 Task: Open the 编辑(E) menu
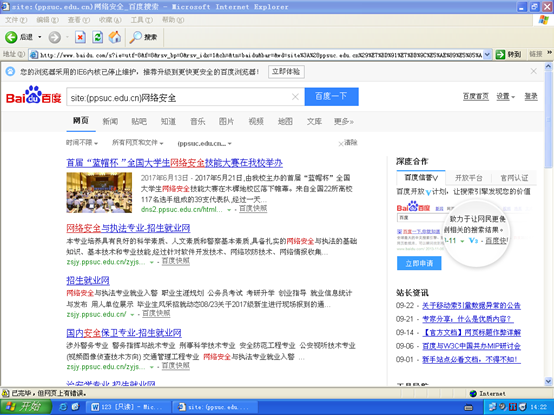48,20
